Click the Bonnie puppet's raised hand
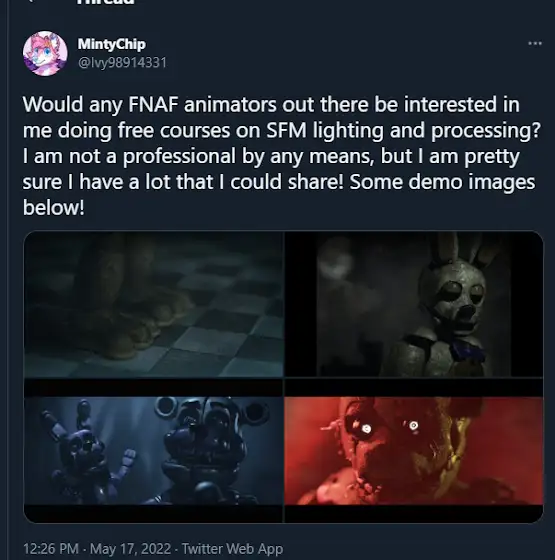555x560 pixels. pyautogui.click(x=128, y=461)
